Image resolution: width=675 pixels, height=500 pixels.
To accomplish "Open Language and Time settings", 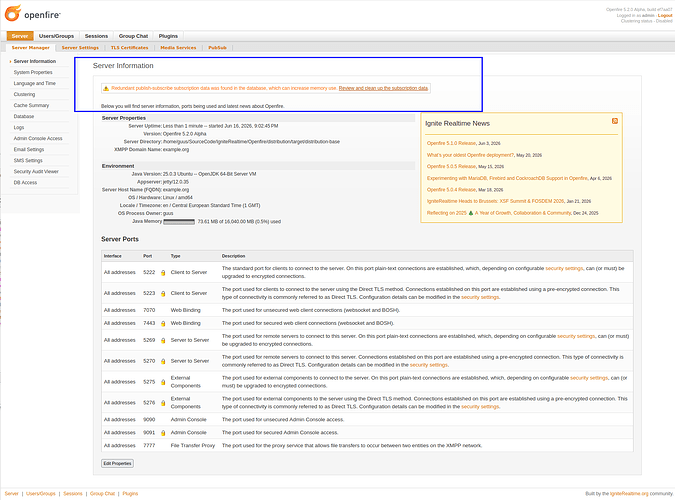I will (35, 84).
